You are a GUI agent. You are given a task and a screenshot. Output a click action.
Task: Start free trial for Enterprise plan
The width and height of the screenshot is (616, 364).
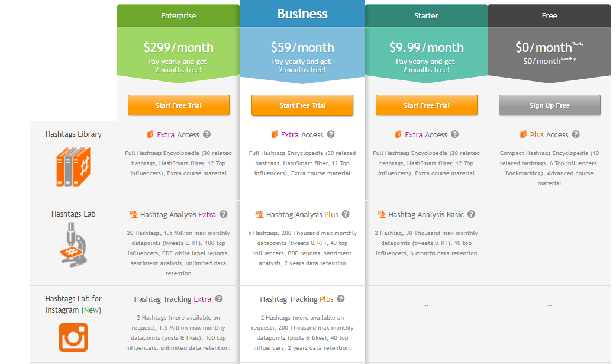[179, 105]
